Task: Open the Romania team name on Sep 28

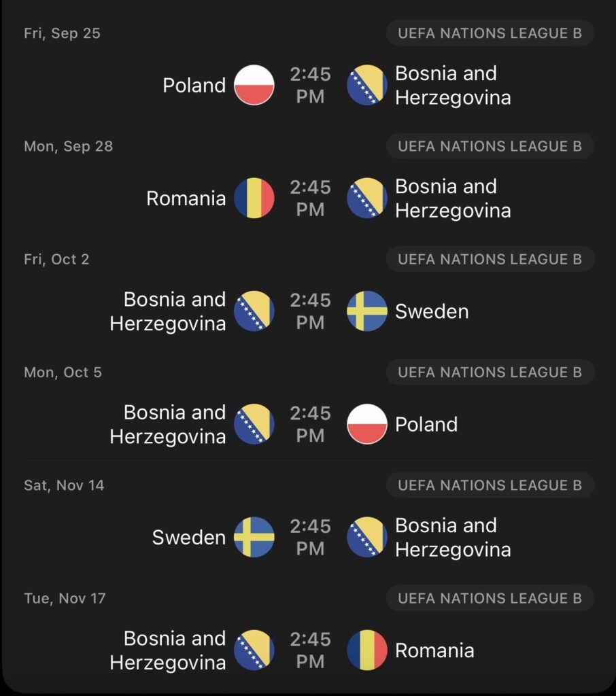Action: 186,198
